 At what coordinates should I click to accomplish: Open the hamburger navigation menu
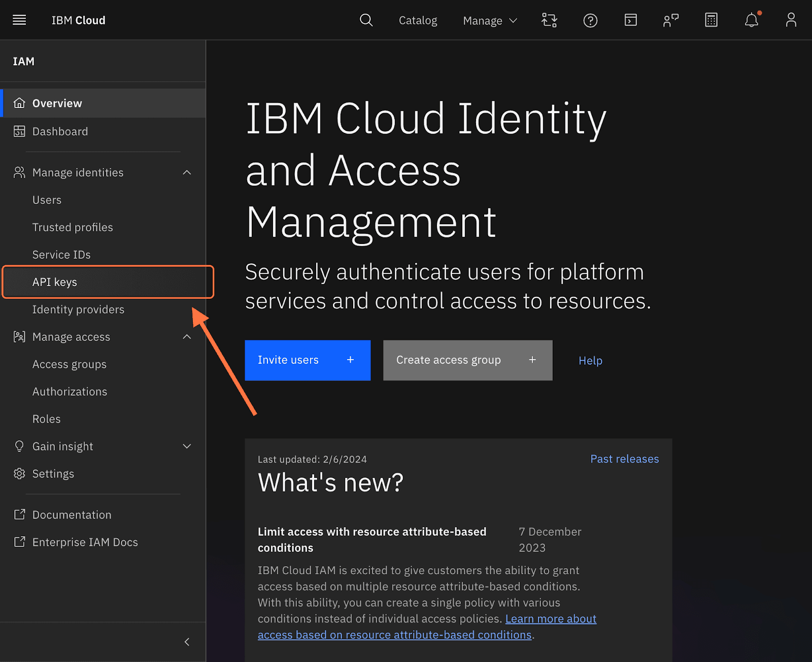(19, 20)
